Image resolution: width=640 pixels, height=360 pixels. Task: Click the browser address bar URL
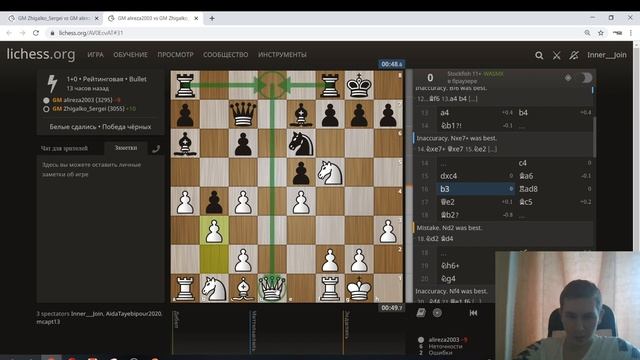click(x=91, y=33)
